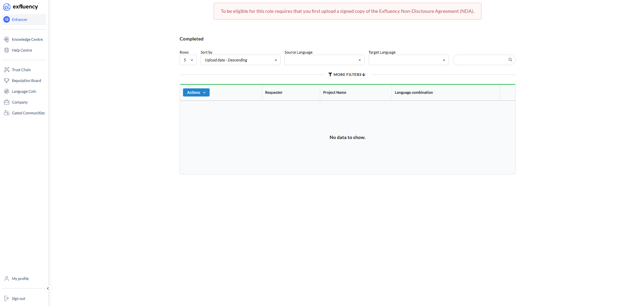Click the Help Centre lifebuoy icon

tap(6, 50)
